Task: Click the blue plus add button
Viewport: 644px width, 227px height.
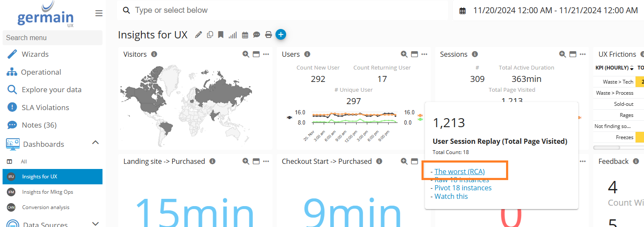Action: (x=281, y=35)
